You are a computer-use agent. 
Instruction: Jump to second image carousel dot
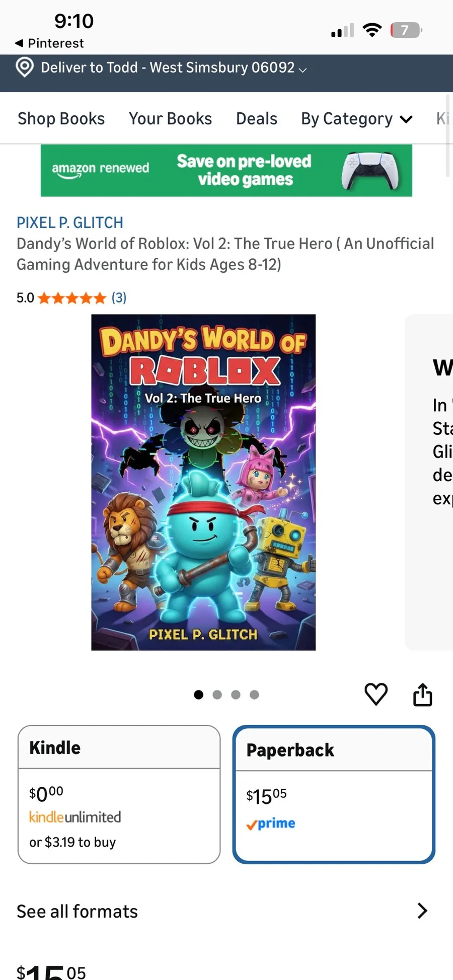(x=217, y=695)
